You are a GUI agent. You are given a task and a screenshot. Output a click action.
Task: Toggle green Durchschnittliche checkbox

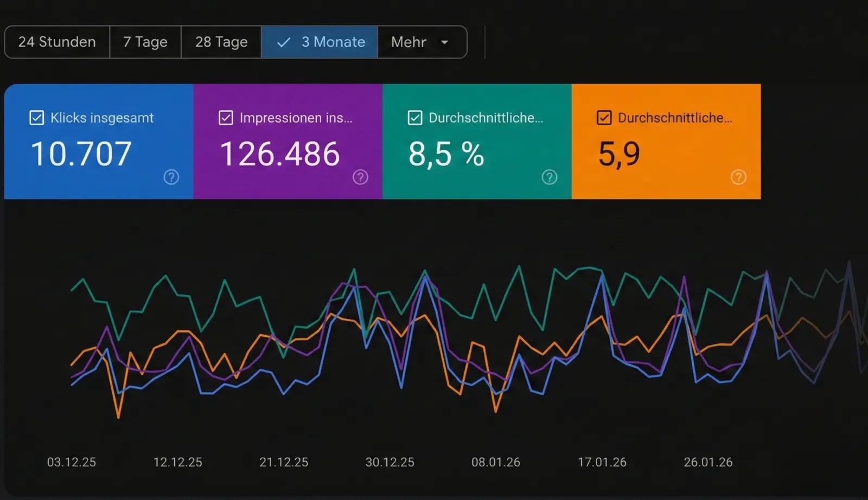coord(415,118)
